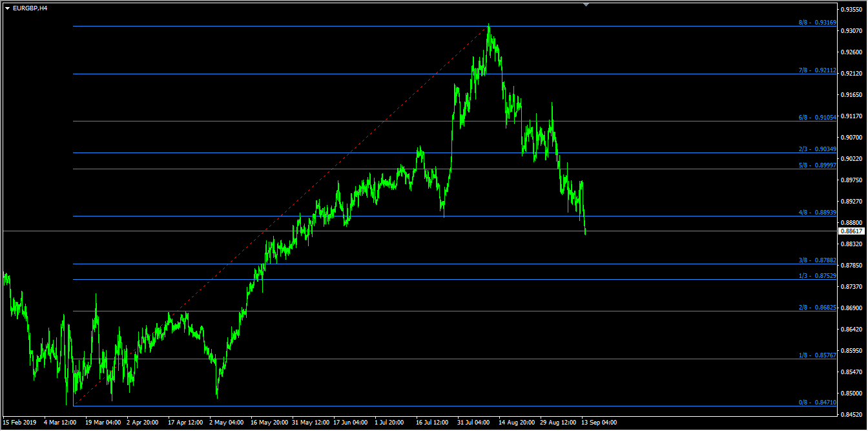Click 17 Jun 04:00 on the time axis
This screenshot has height=431, width=868.
point(351,423)
